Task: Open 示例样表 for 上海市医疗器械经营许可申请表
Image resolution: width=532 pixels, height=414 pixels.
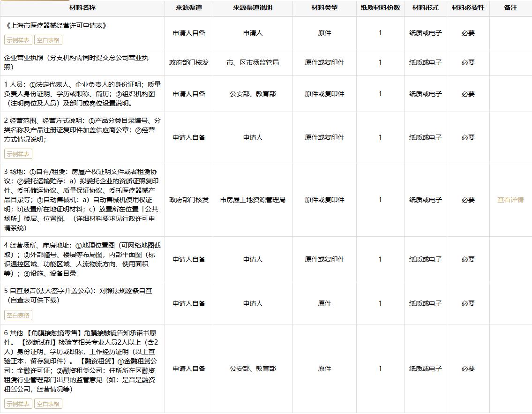Action: click(18, 40)
